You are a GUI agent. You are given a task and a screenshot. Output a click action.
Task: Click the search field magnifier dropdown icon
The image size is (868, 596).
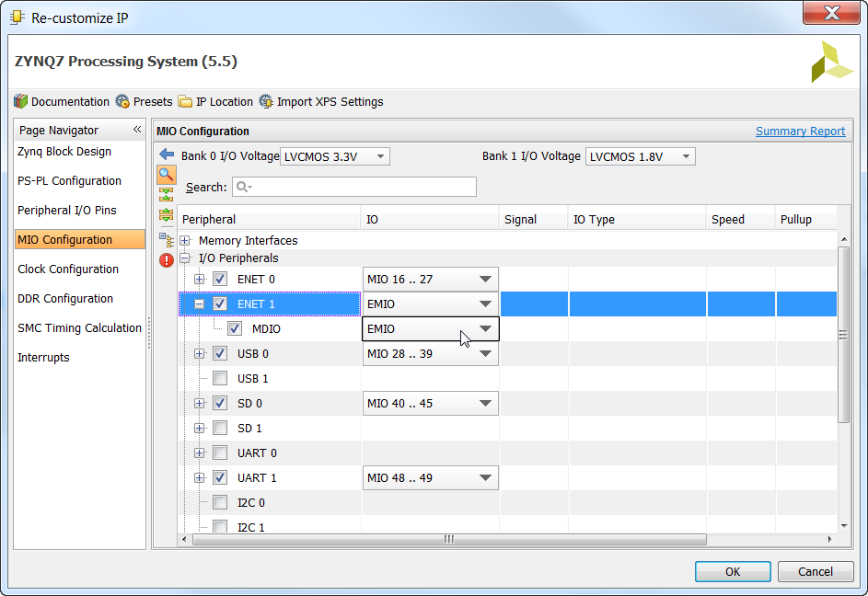[x=244, y=187]
